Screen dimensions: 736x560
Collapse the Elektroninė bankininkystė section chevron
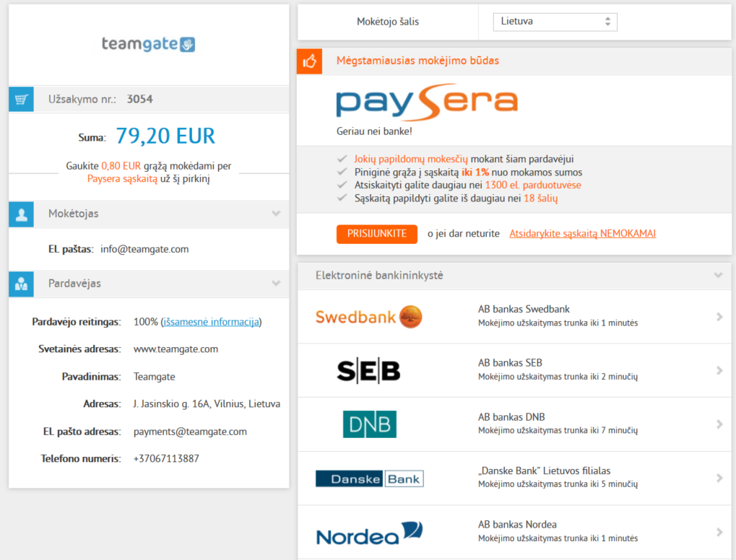point(718,276)
